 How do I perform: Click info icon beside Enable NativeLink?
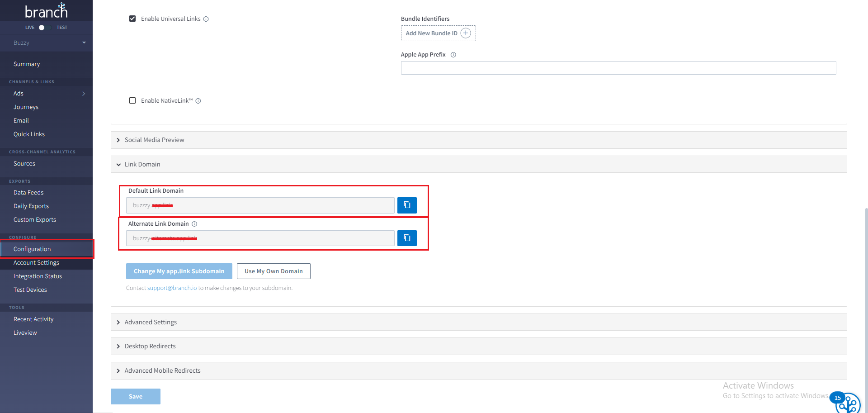[x=198, y=101]
